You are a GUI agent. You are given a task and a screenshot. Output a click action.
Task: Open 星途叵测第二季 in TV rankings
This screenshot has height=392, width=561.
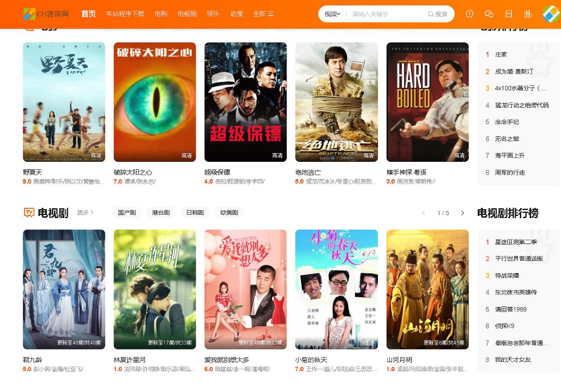pos(516,242)
